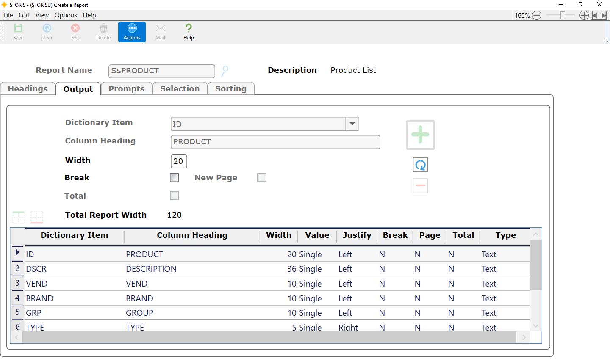This screenshot has height=364, width=610.
Task: Click the Mail toolbar icon
Action: click(x=160, y=32)
